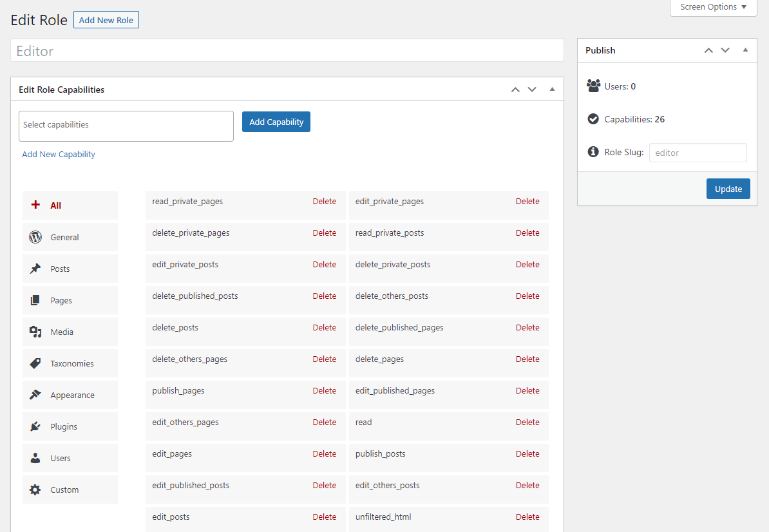769x532 pixels.
Task: Click the Add Capability button
Action: [276, 122]
